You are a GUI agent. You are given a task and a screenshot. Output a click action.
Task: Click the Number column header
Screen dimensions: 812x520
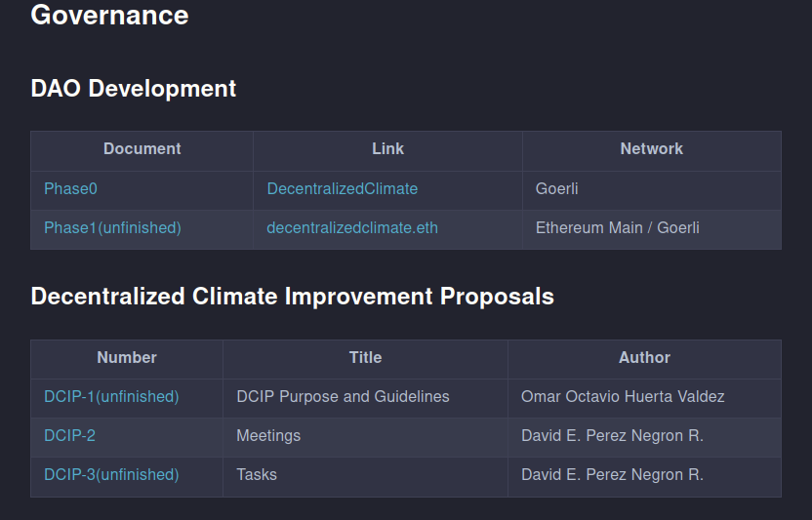pos(127,358)
